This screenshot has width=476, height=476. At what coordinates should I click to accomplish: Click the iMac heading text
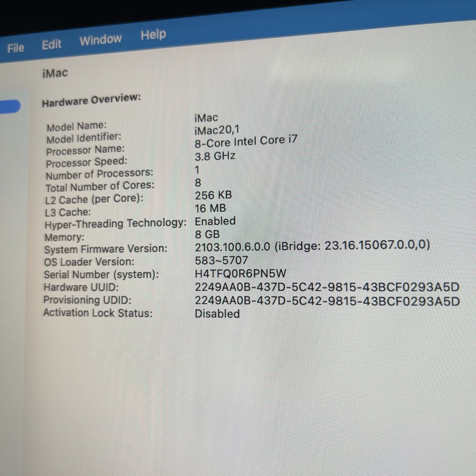(55, 73)
